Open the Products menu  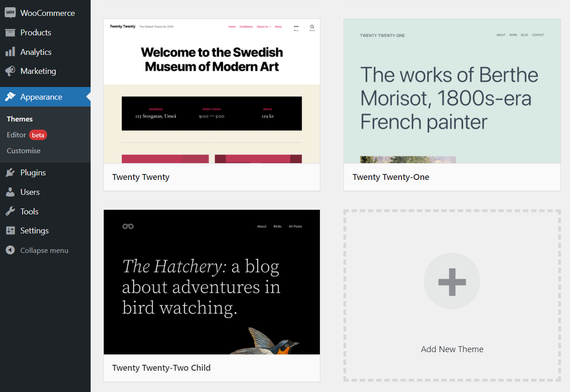[45, 33]
